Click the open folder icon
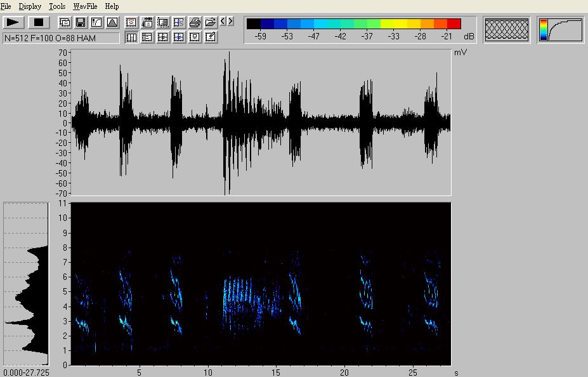 (x=211, y=22)
